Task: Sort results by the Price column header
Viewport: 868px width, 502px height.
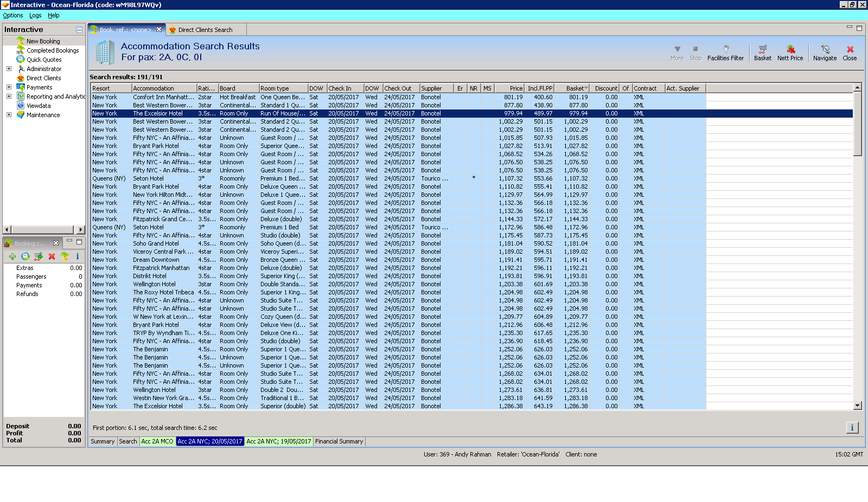Action: pyautogui.click(x=509, y=88)
